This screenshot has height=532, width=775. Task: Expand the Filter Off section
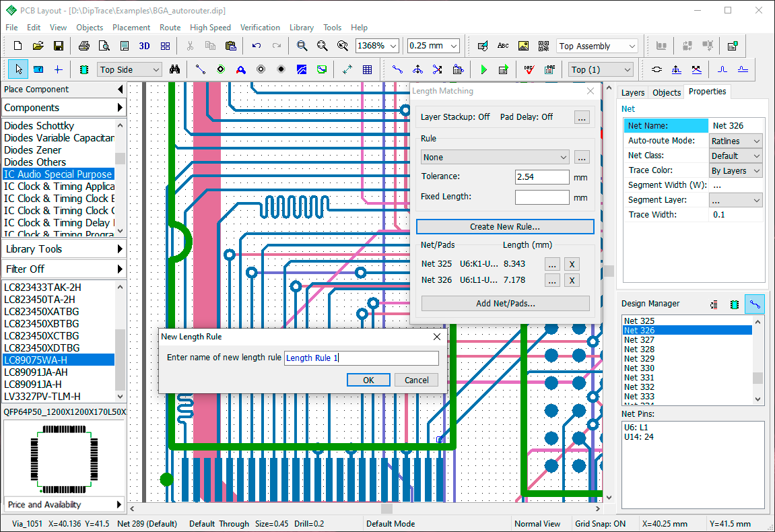point(64,269)
